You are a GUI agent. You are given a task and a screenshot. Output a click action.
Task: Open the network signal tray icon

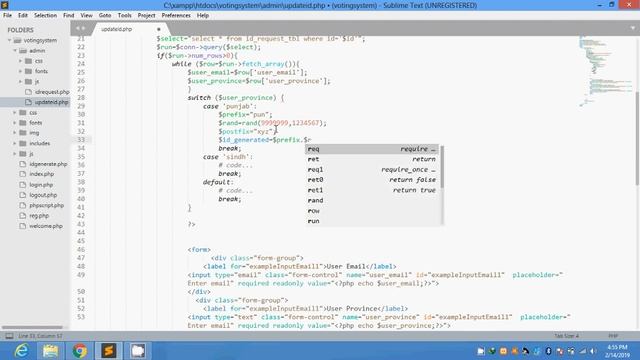point(582,351)
